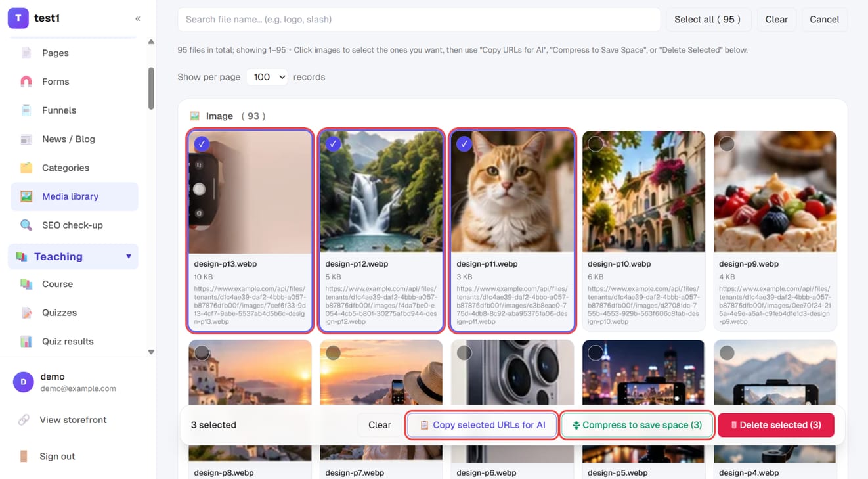868x479 pixels.
Task: Click Compress to save space (3)
Action: 637,425
